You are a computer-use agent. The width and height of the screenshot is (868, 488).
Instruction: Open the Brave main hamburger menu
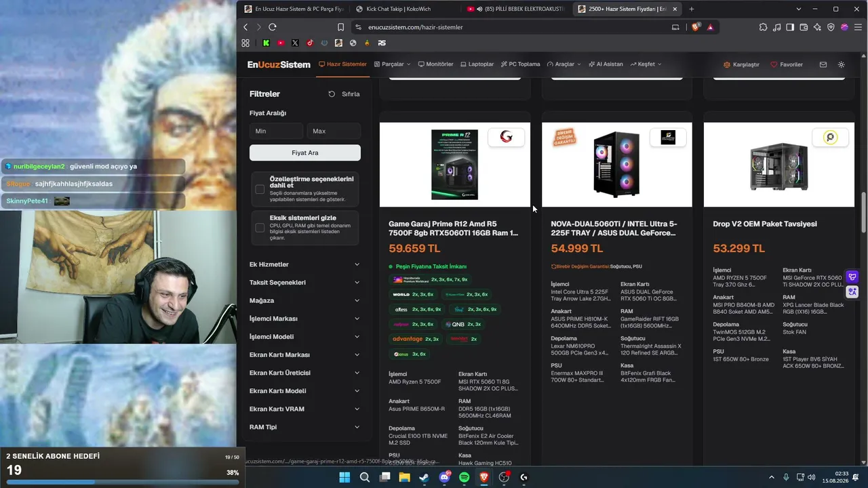point(858,27)
